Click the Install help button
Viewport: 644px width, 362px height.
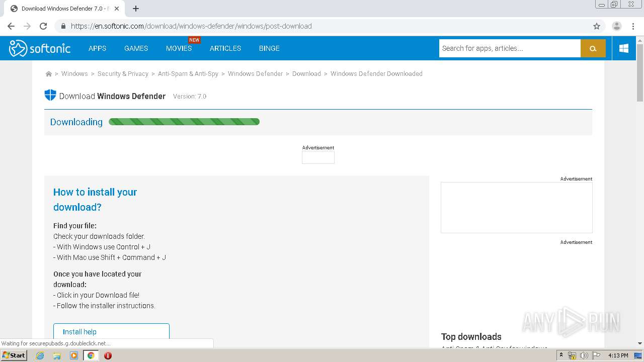(x=111, y=332)
